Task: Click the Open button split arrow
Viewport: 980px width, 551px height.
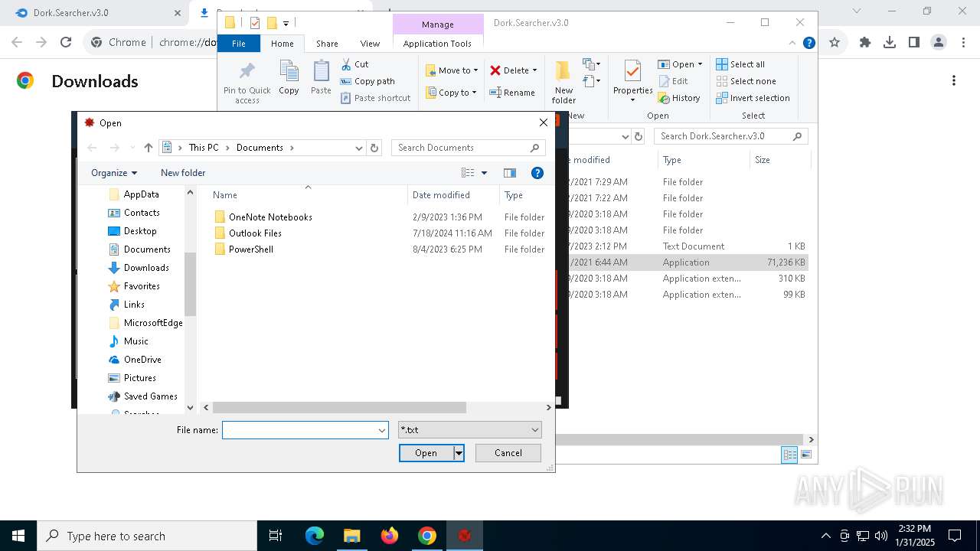Action: click(459, 453)
